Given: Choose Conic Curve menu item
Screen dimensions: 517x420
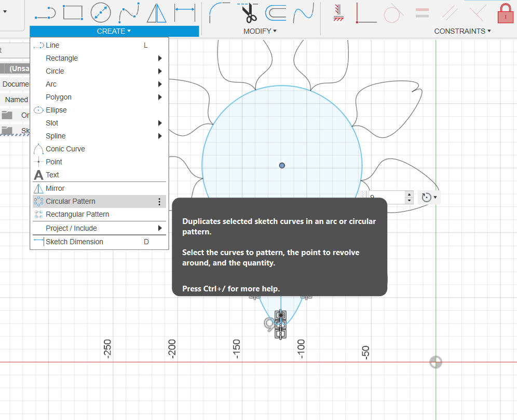Looking at the screenshot, I should pos(99,149).
